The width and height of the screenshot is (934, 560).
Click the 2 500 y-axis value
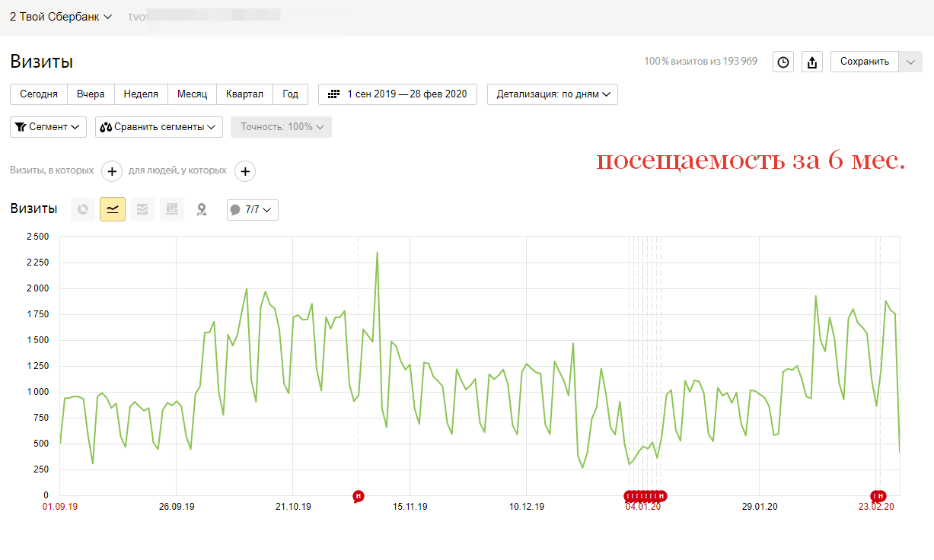click(37, 237)
